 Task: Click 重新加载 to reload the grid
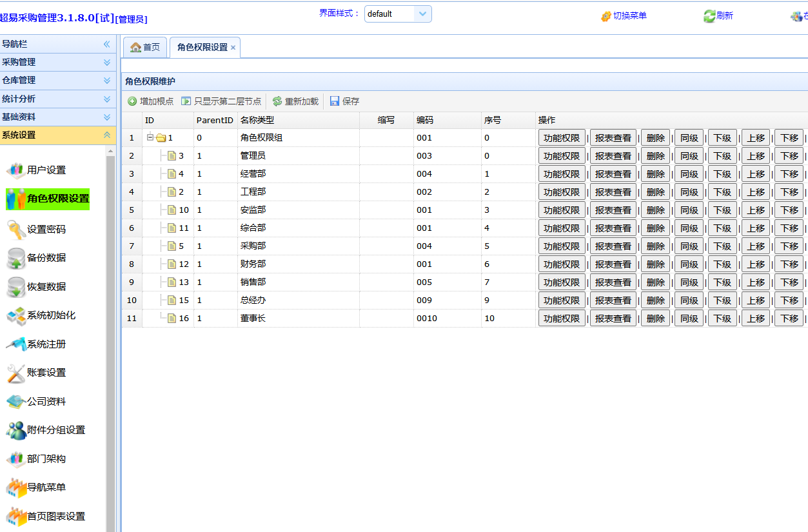[295, 101]
